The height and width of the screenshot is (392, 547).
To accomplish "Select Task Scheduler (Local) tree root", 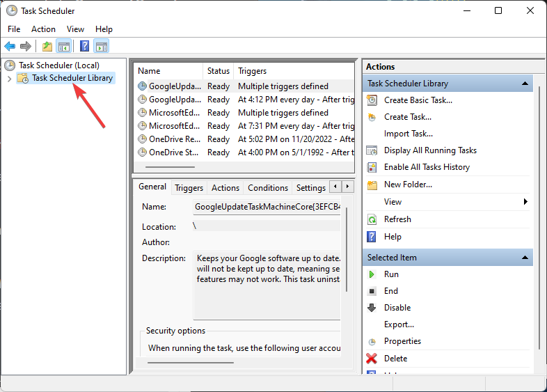I will [59, 65].
